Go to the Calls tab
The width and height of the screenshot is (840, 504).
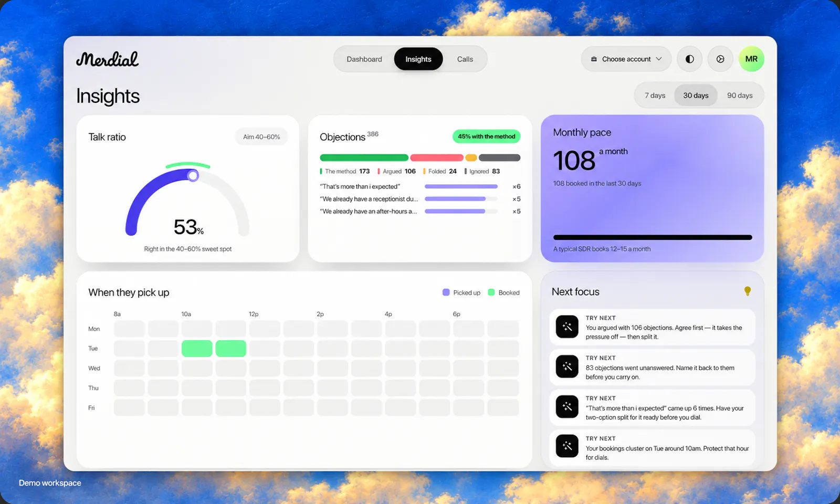click(x=465, y=59)
